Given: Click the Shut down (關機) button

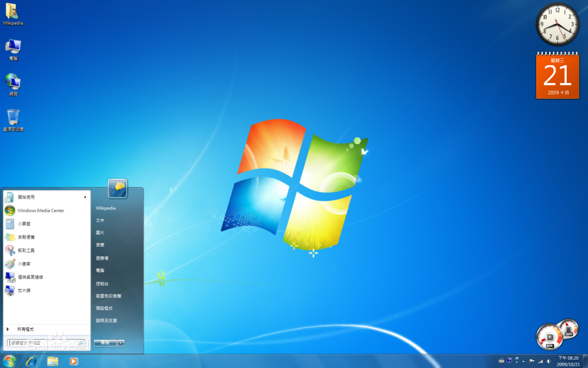Looking at the screenshot, I should (105, 343).
